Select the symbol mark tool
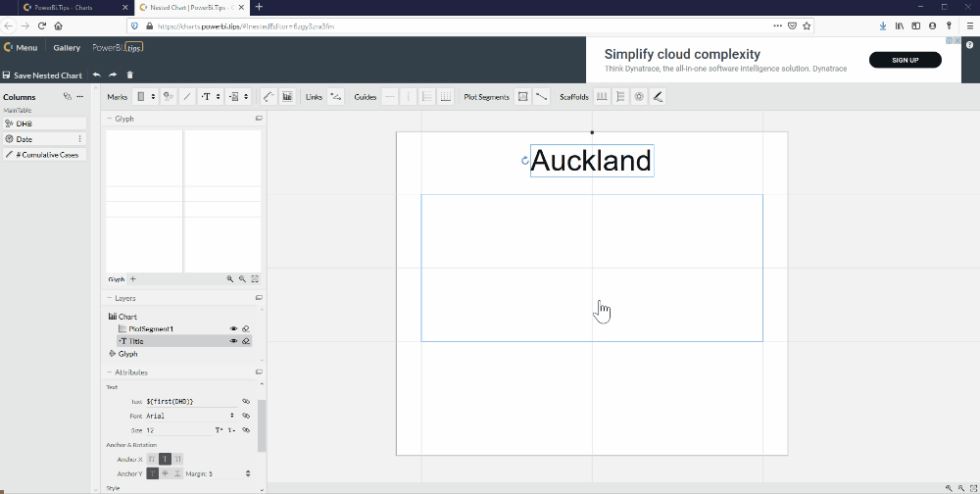980x494 pixels. 169,96
